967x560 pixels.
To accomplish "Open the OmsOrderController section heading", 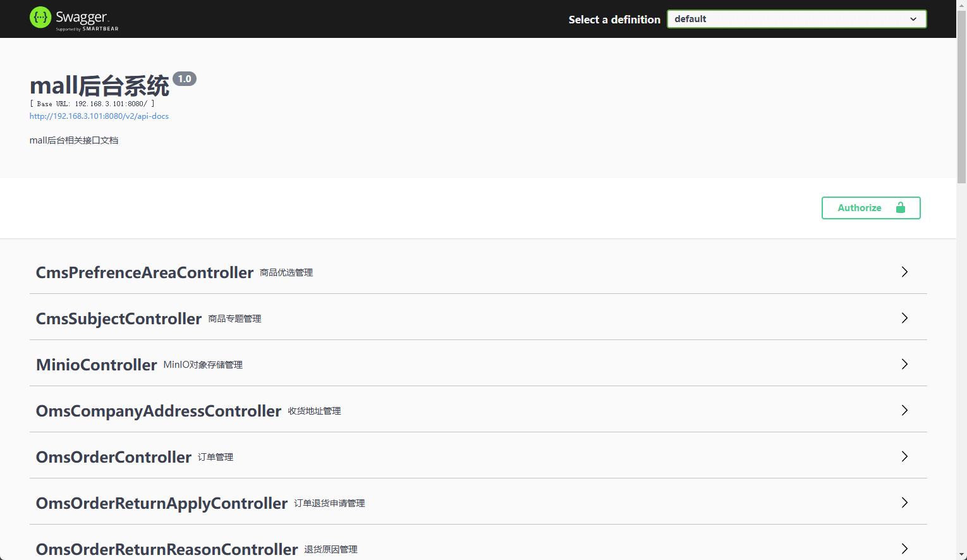I will click(x=114, y=457).
